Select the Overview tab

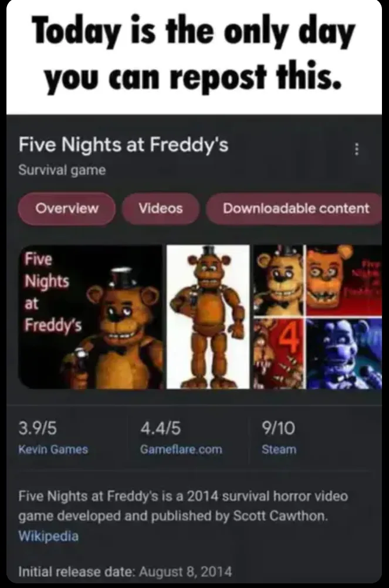coord(67,208)
